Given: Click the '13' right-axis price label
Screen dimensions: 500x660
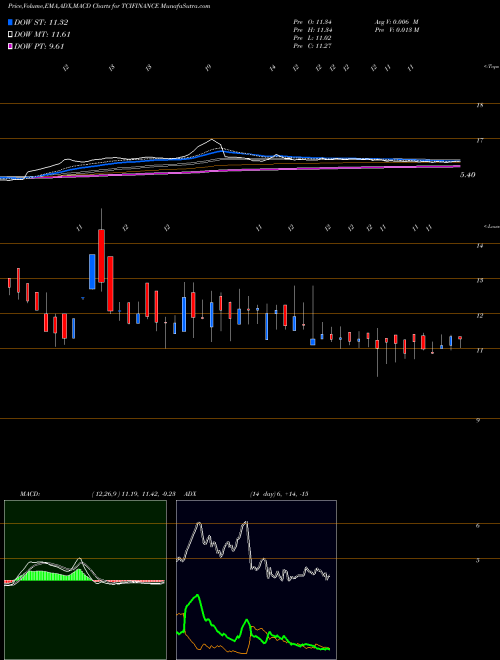Looking at the screenshot, I should tap(479, 281).
